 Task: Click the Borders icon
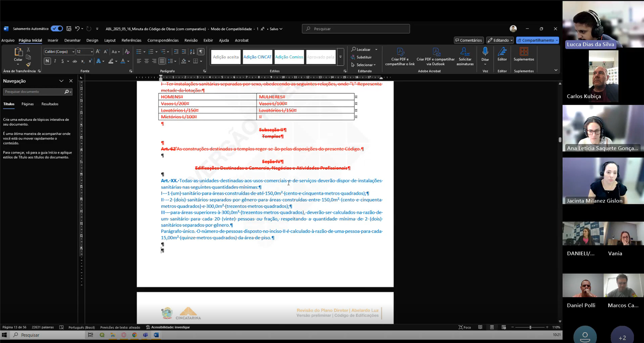196,61
